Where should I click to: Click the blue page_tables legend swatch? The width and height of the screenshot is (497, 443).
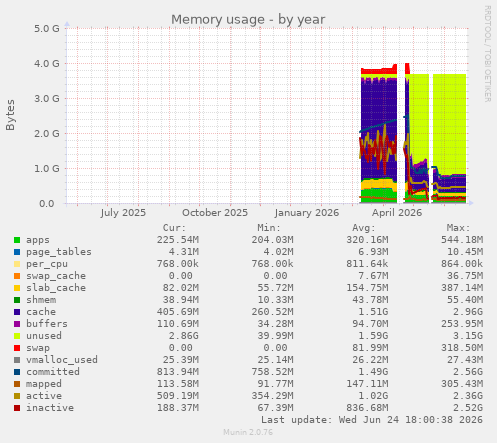[x=17, y=252]
